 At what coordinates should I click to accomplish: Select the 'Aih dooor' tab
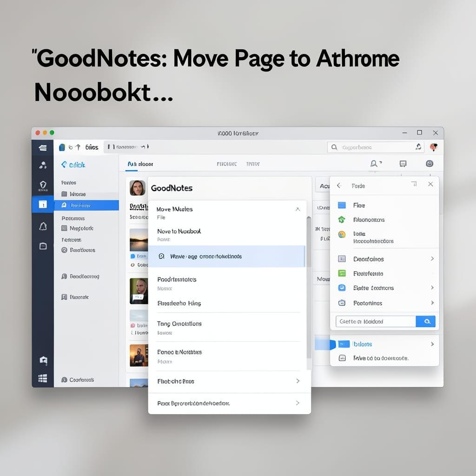coord(140,164)
